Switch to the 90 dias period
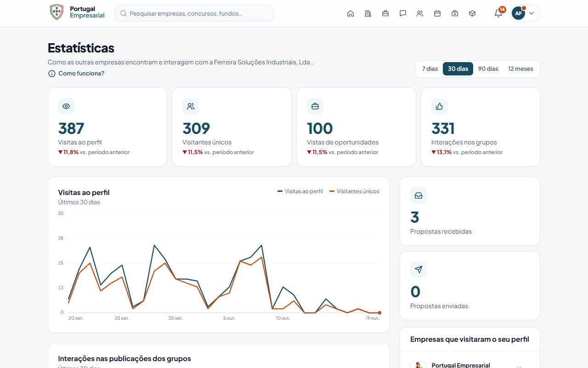588x368 pixels. (488, 69)
